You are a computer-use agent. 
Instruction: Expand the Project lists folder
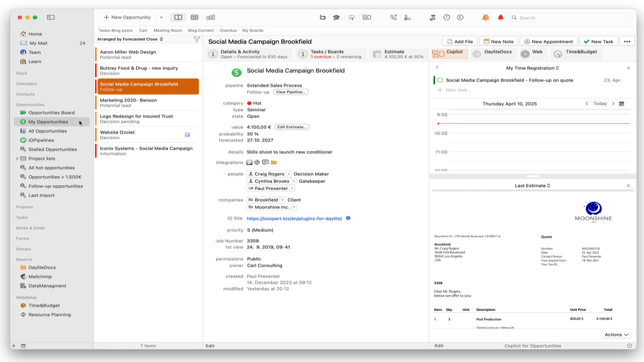click(18, 158)
